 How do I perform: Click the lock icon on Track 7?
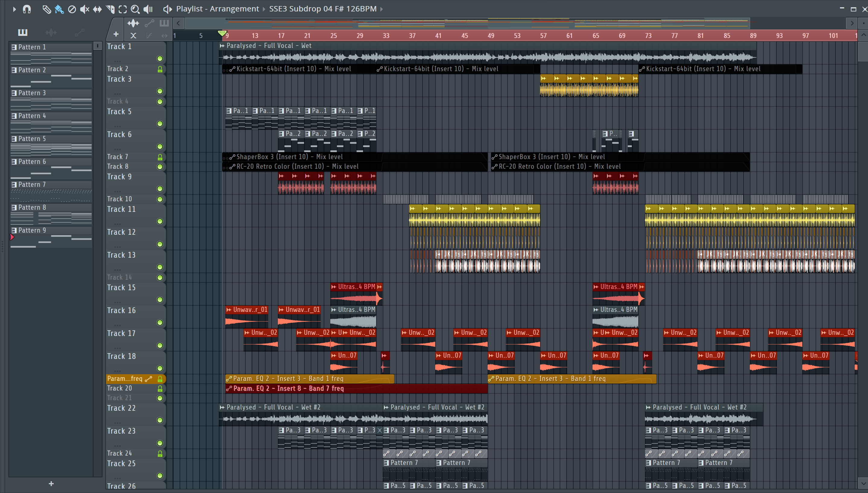(x=160, y=157)
